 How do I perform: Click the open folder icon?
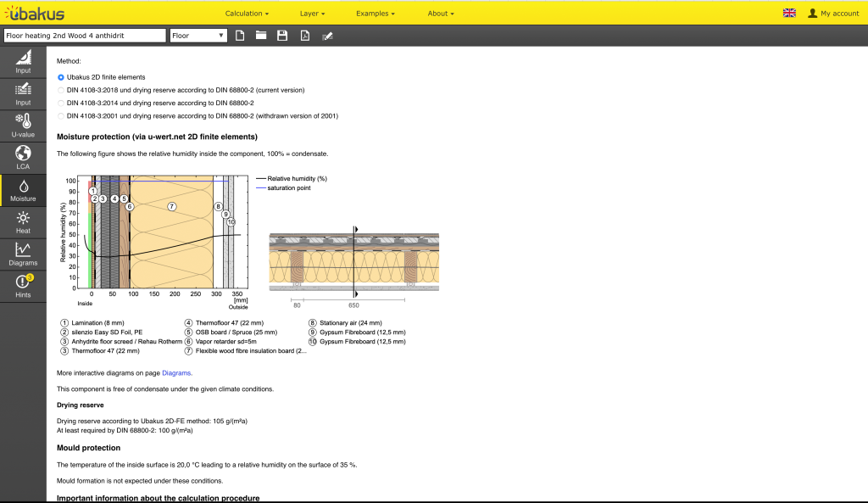click(261, 36)
